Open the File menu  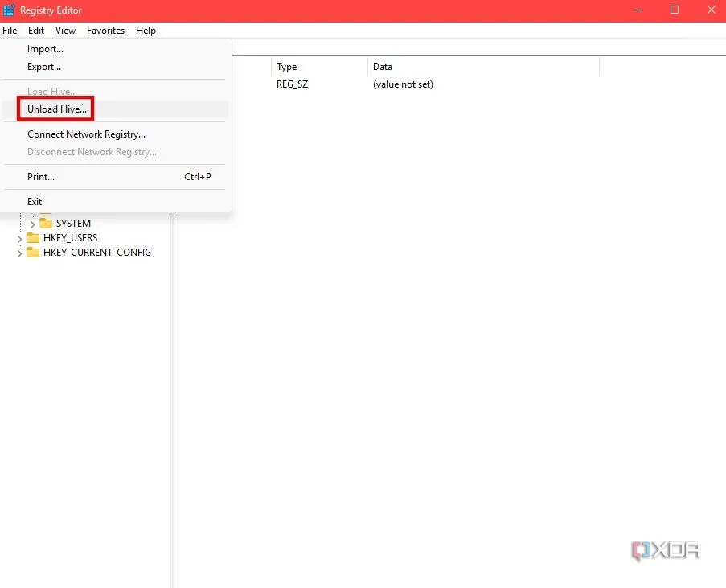click(x=10, y=31)
